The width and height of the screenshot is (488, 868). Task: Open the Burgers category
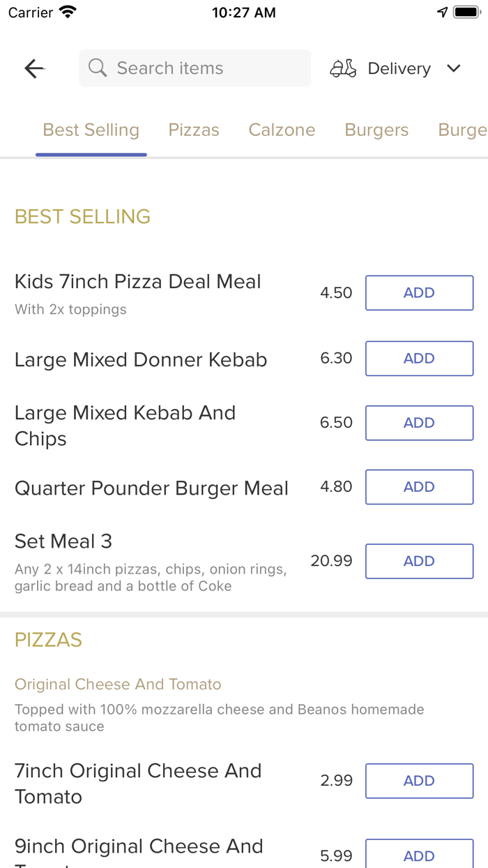coord(376,130)
